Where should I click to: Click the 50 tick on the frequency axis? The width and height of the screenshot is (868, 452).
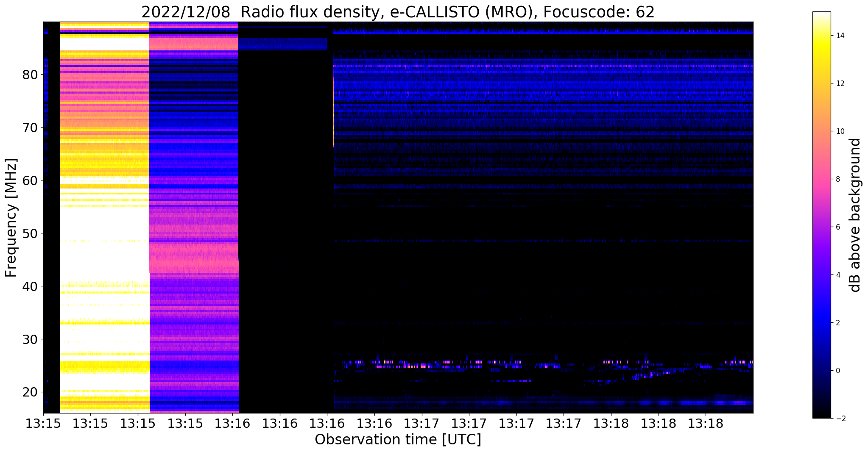click(31, 233)
